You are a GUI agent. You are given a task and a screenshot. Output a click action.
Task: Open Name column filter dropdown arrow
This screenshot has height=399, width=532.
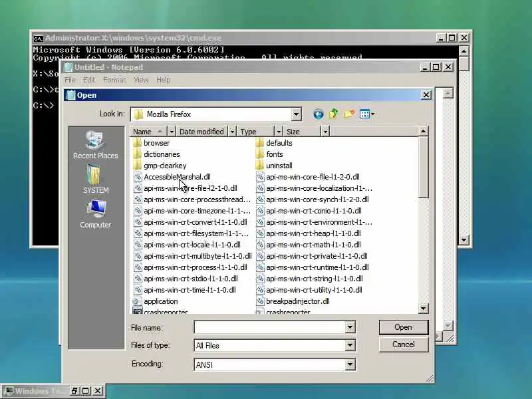pos(172,131)
